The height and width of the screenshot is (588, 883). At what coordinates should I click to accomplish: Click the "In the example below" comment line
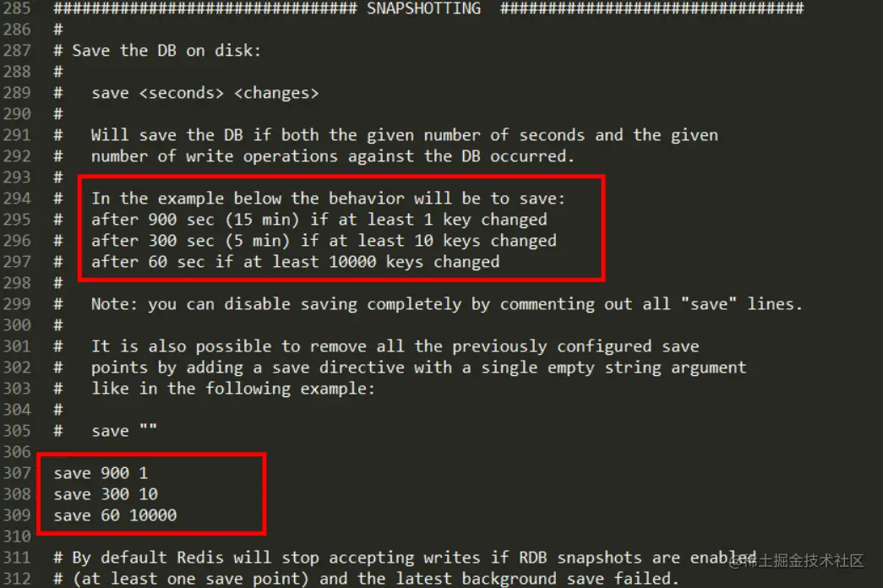click(329, 199)
